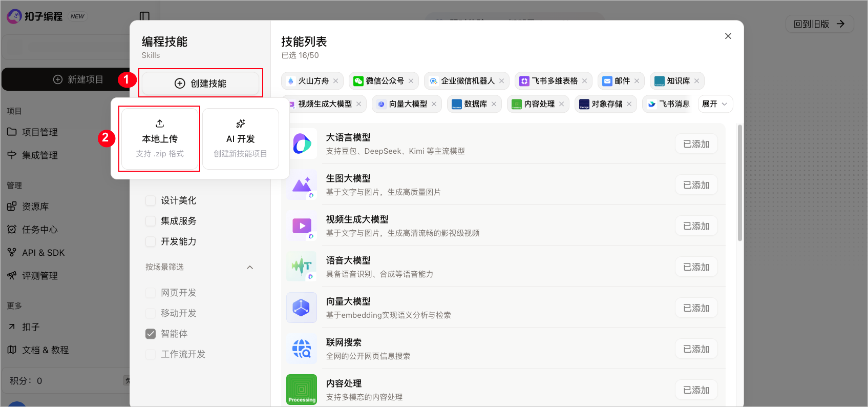The height and width of the screenshot is (407, 868).
Task: Click the 联网搜索 globe icon
Action: (x=302, y=349)
